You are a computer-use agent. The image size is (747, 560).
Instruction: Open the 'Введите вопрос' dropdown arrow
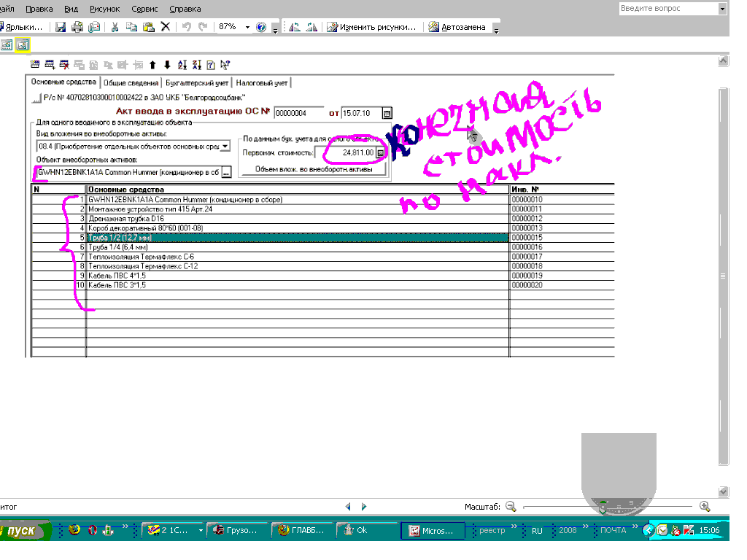[x=722, y=9]
